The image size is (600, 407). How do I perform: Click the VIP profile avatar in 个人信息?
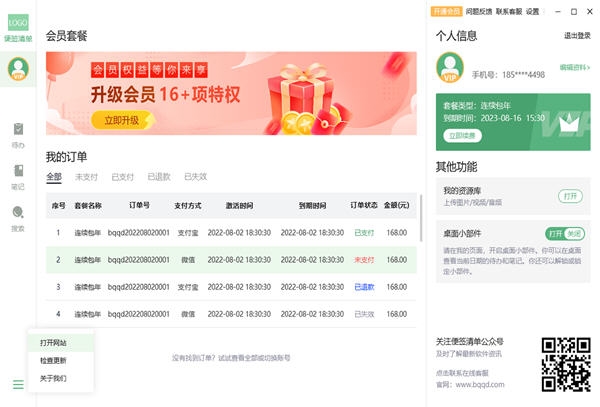[451, 68]
